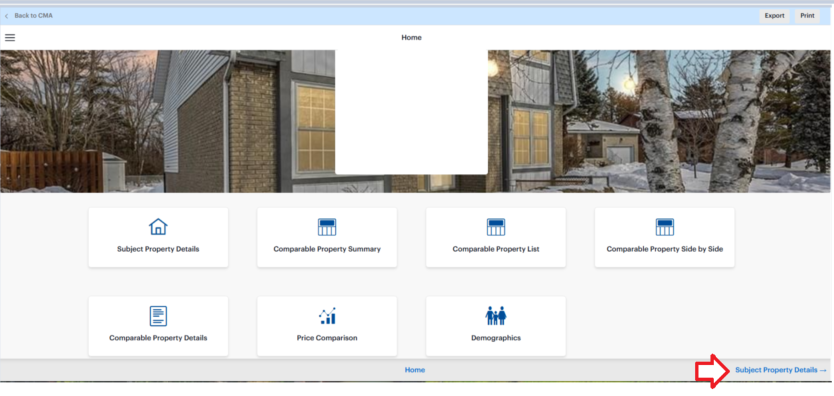Select the Comparable Property List card label
This screenshot has width=834, height=396.
point(496,249)
